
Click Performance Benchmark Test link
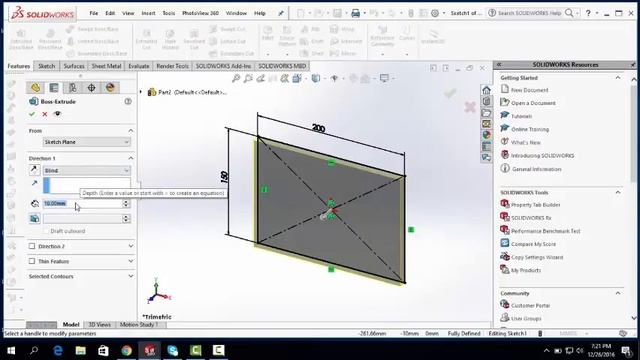pos(545,231)
